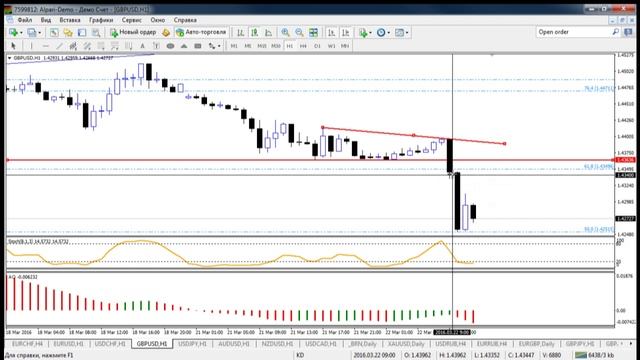This screenshot has height=360, width=640.
Task: Switch to the XAUUSD,Daily chart tab
Action: point(406,344)
